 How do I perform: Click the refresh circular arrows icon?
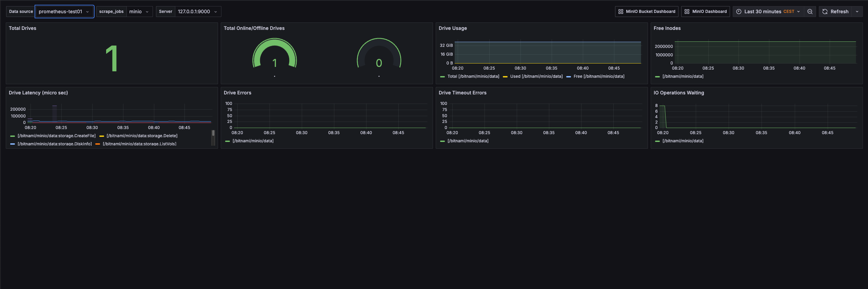825,12
